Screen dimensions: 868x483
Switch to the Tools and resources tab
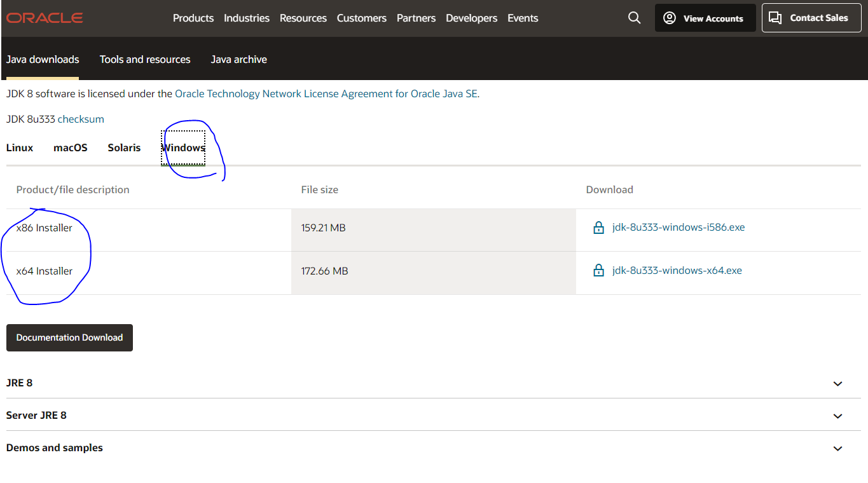click(145, 59)
